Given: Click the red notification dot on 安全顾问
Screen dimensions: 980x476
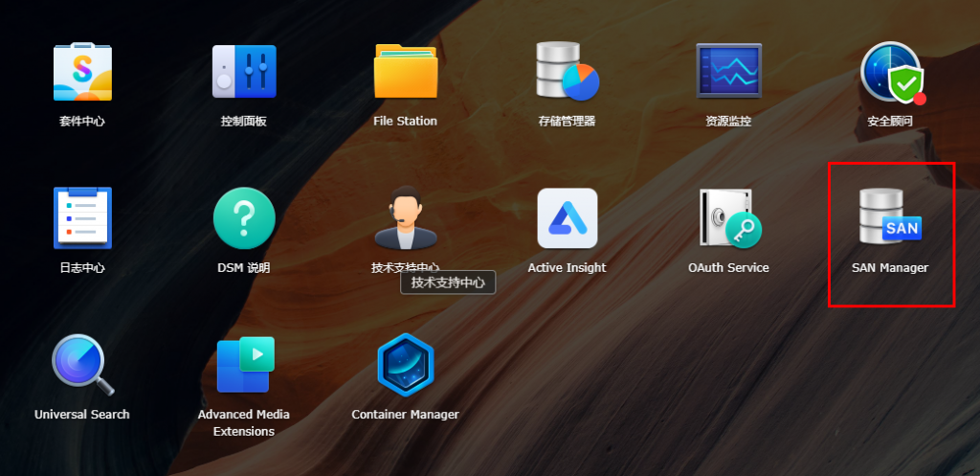Looking at the screenshot, I should pos(920,99).
